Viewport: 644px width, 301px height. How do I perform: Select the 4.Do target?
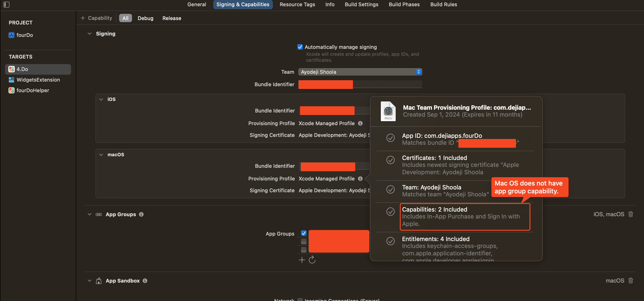pyautogui.click(x=38, y=69)
